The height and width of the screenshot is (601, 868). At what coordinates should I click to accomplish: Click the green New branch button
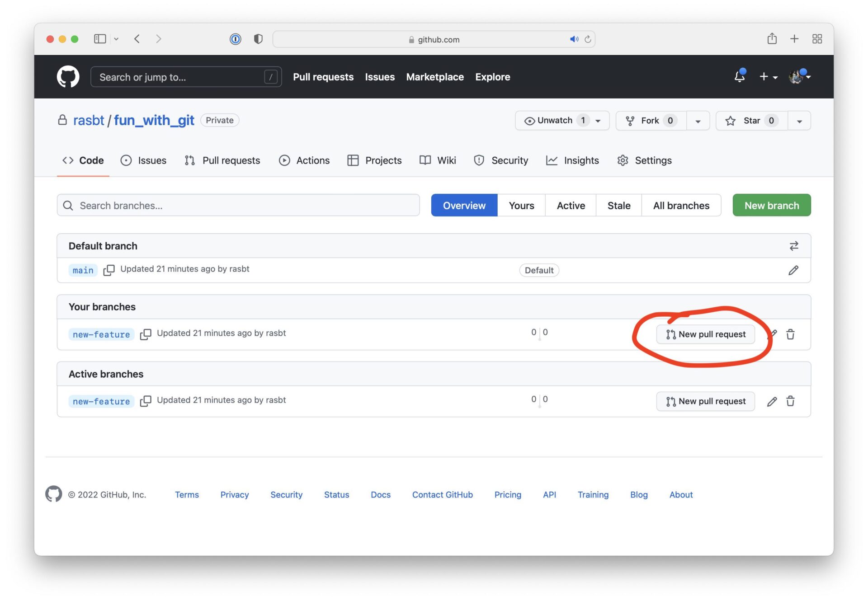coord(772,206)
